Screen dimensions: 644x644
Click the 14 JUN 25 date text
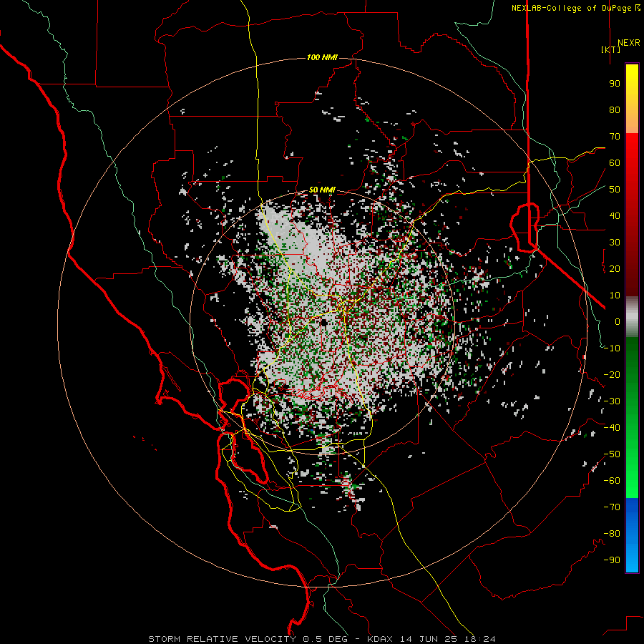pos(429,639)
